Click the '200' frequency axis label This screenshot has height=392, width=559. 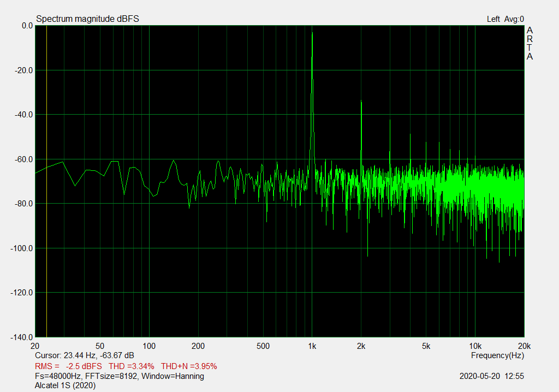[198, 346]
